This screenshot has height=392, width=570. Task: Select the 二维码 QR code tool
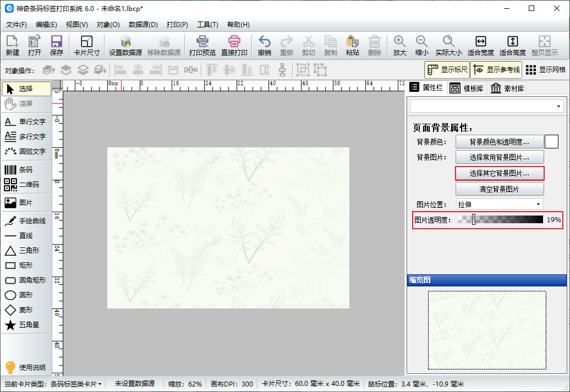pyautogui.click(x=26, y=185)
